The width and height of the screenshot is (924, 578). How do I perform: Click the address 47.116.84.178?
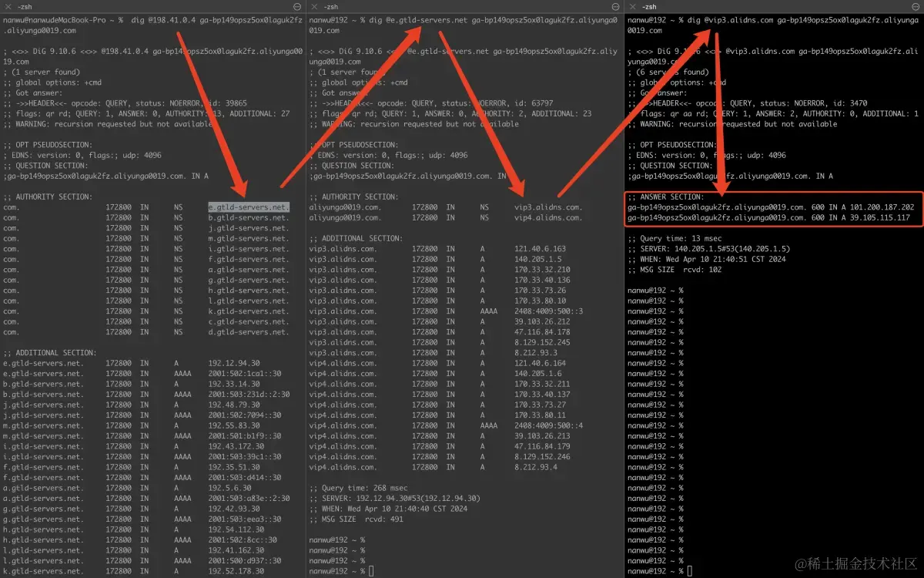point(542,332)
